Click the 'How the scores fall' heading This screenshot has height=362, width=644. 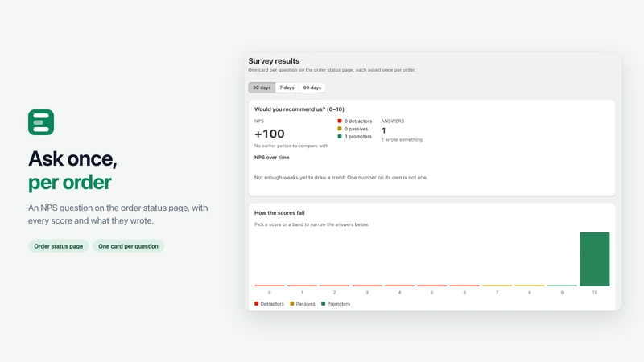(x=279, y=212)
